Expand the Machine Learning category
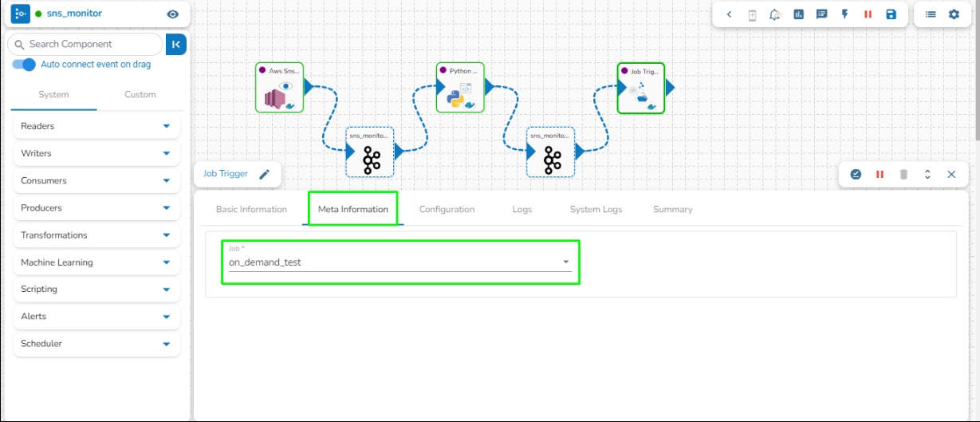This screenshot has width=980, height=422. (96, 262)
